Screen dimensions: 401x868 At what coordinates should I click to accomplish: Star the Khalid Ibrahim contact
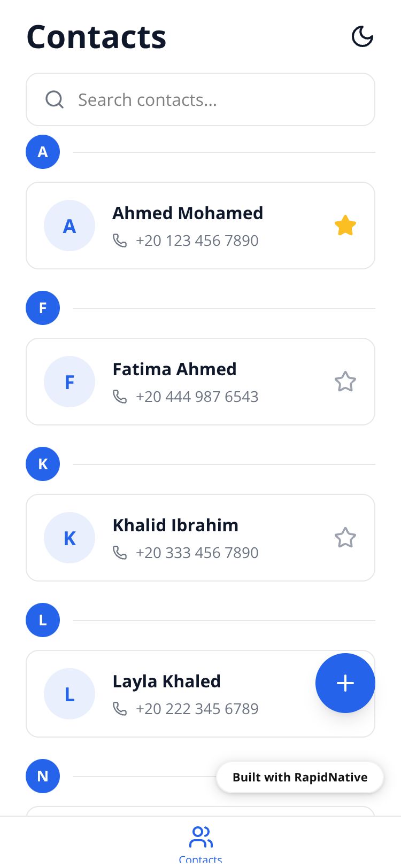click(x=345, y=538)
